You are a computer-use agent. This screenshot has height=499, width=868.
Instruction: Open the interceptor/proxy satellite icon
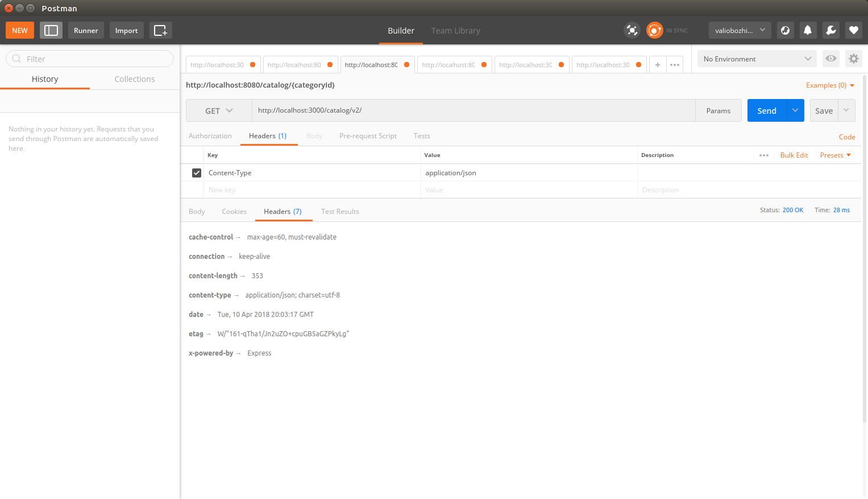(x=632, y=30)
